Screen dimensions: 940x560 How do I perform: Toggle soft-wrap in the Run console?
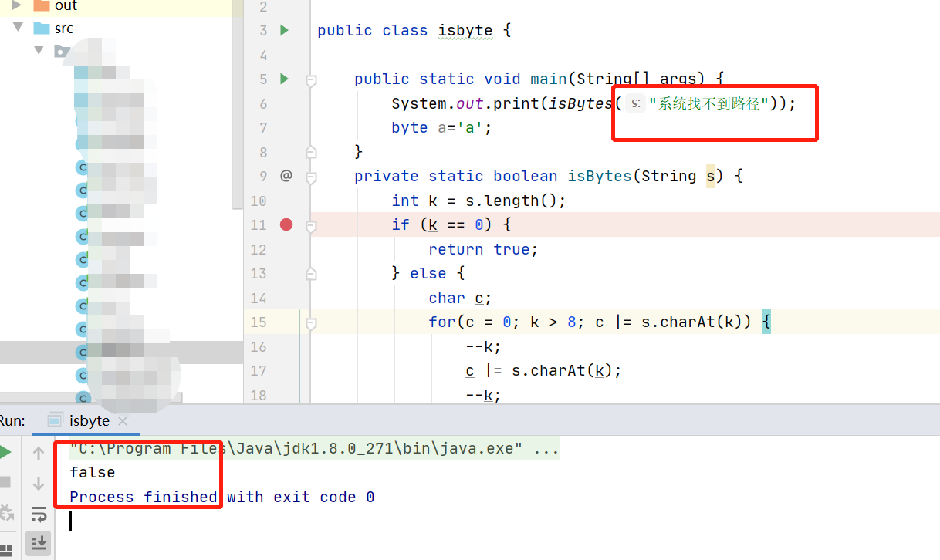tap(38, 514)
